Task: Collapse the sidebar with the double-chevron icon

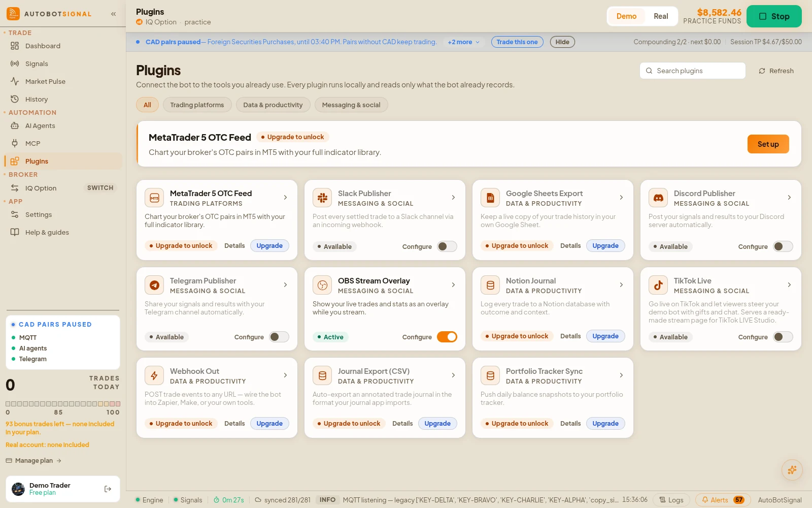Action: point(113,14)
